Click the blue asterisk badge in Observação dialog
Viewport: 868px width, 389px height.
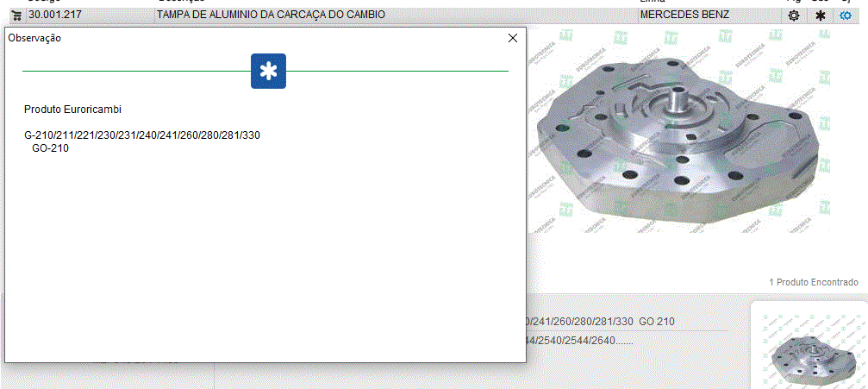268,71
